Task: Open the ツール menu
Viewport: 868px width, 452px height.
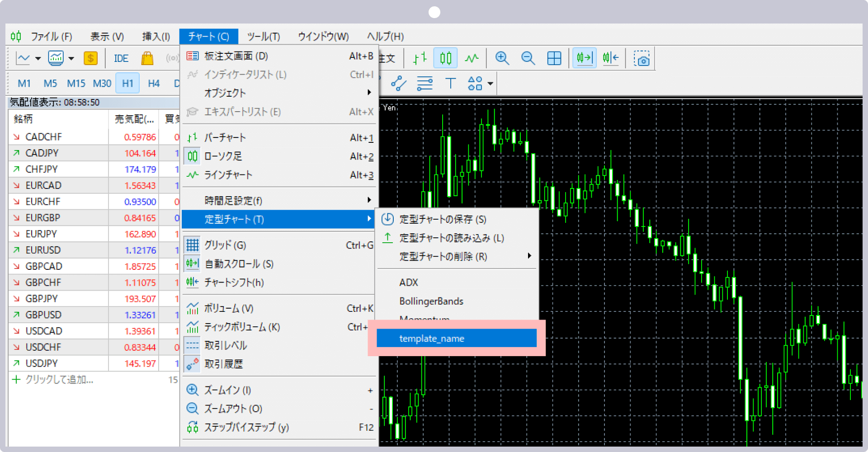Action: coord(264,36)
